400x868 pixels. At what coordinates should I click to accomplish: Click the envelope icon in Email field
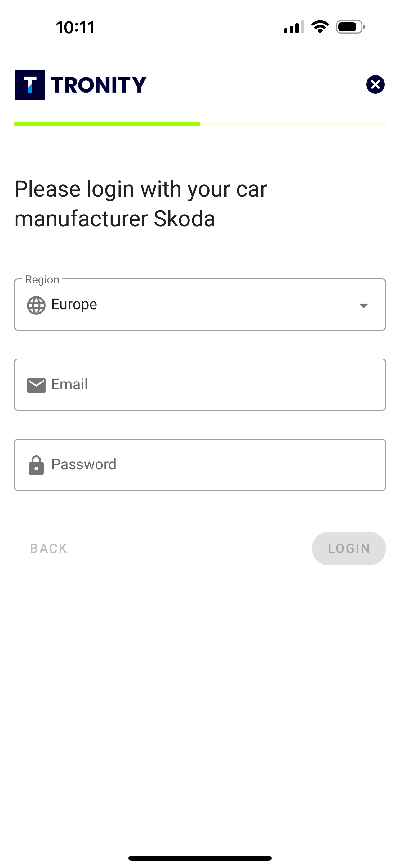click(x=36, y=385)
